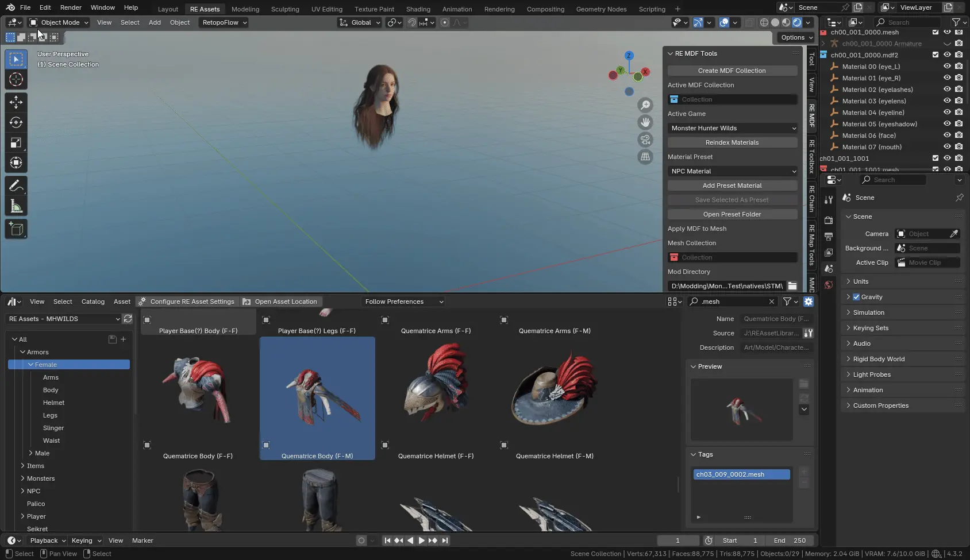Image resolution: width=970 pixels, height=560 pixels.
Task: Refresh the RE Assets library
Action: click(x=128, y=319)
